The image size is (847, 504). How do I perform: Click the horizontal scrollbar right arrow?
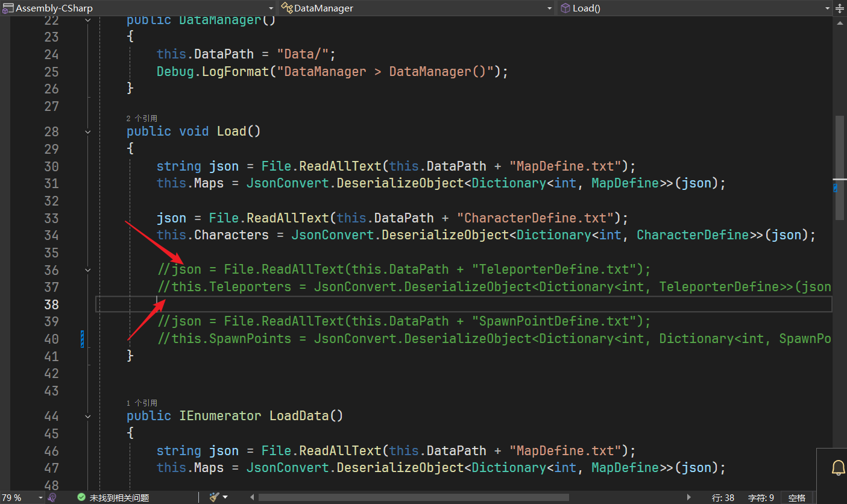(690, 497)
